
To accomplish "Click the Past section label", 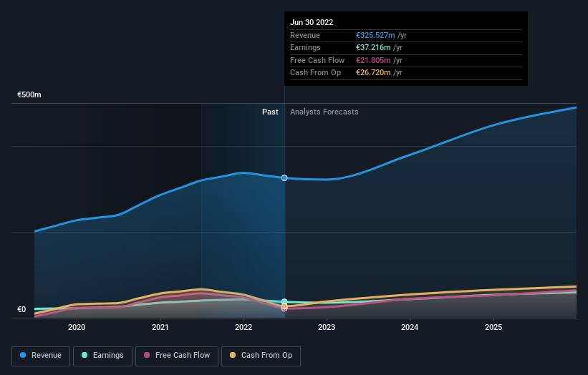I will click(270, 112).
